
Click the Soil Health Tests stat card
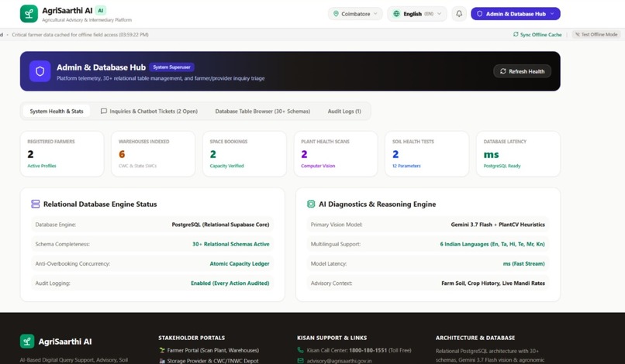pyautogui.click(x=427, y=153)
